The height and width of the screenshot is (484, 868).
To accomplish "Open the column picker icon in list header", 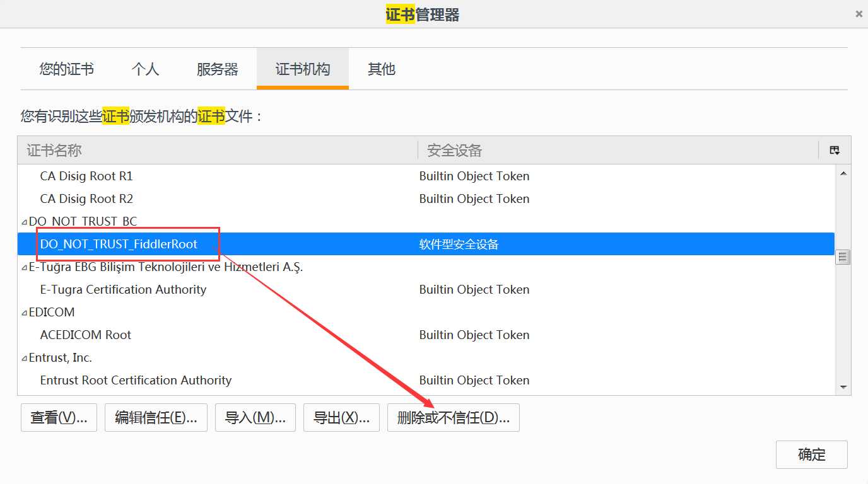I will pos(835,150).
